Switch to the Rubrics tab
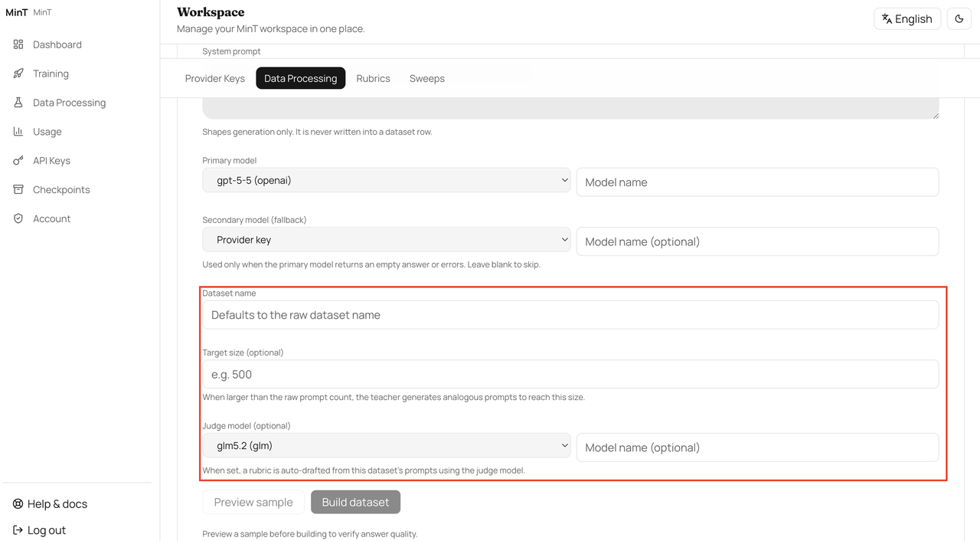 [374, 78]
